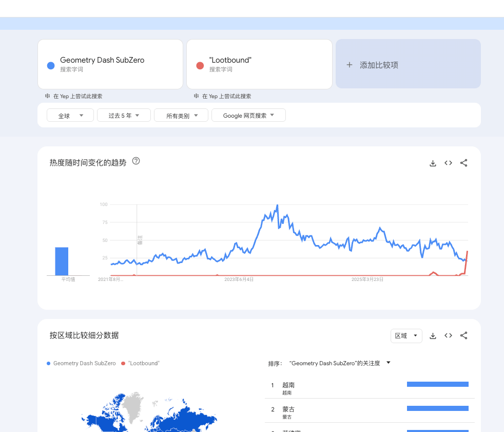
Task: Click the 平均值 label under bar
Action: click(x=68, y=279)
